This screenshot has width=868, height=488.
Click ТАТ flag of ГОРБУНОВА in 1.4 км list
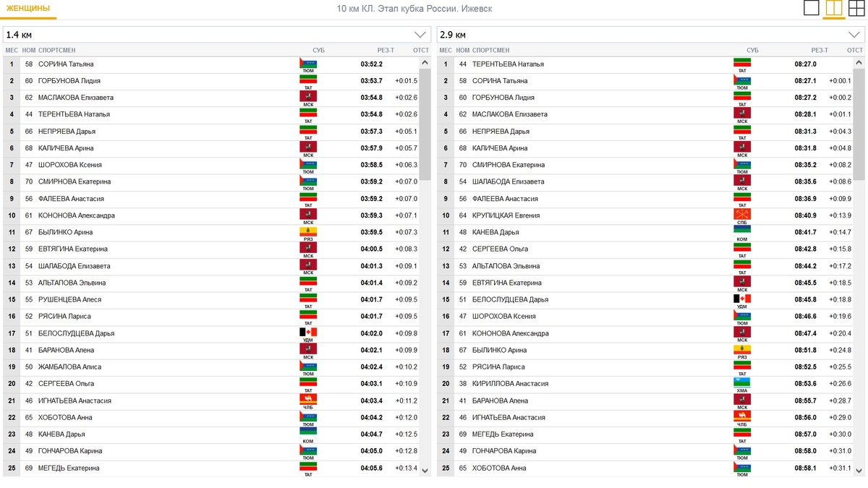click(x=308, y=80)
